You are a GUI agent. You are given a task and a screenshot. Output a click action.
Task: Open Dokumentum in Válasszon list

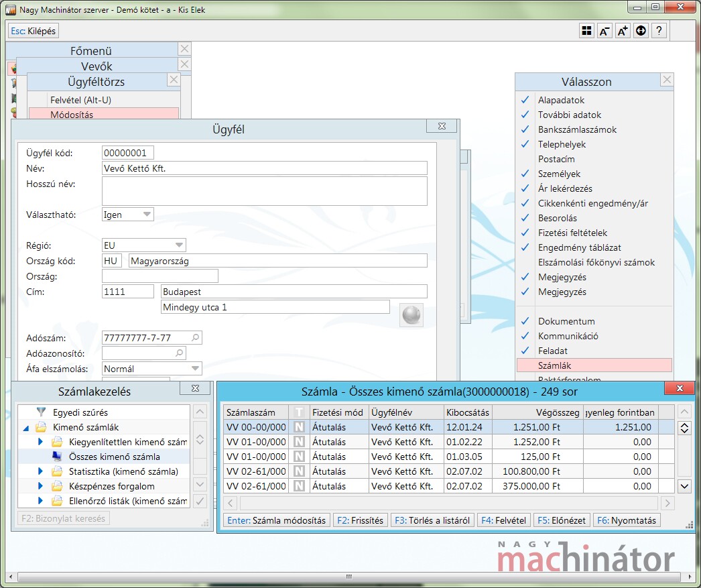[x=594, y=321]
